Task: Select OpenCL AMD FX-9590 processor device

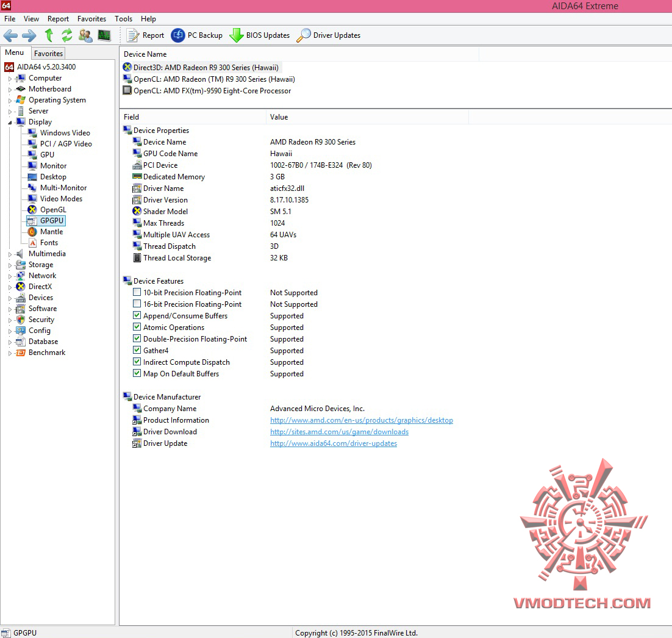Action: [x=212, y=90]
